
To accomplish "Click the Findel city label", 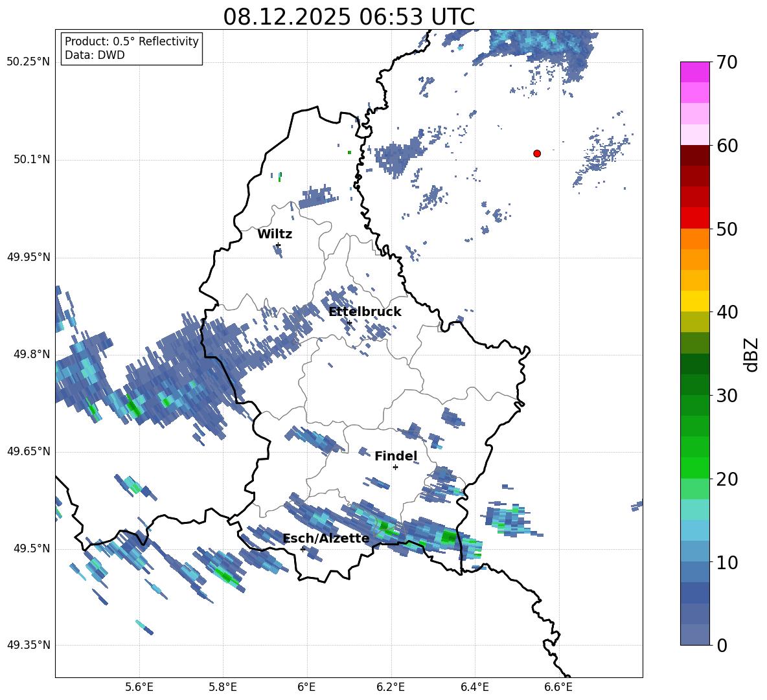I will click(x=396, y=456).
